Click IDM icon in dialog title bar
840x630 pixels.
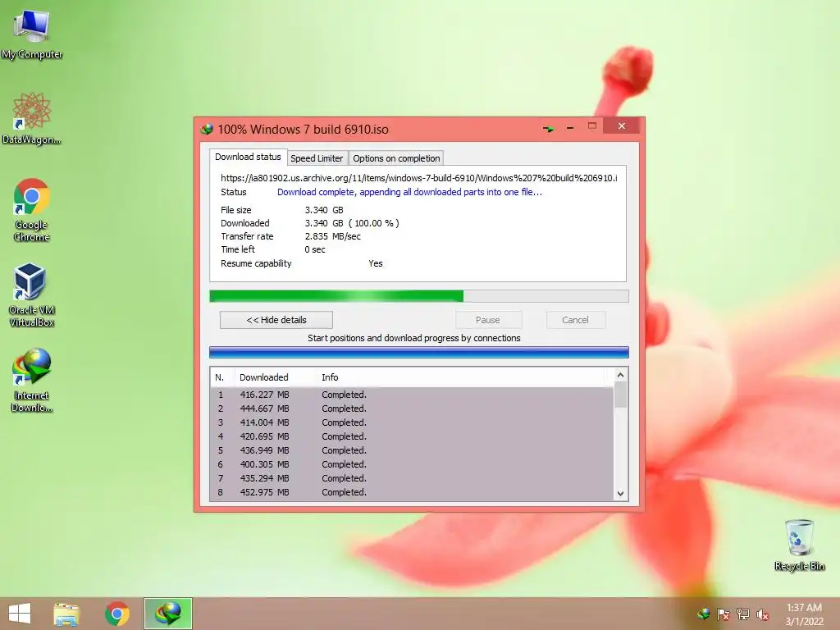click(x=207, y=129)
